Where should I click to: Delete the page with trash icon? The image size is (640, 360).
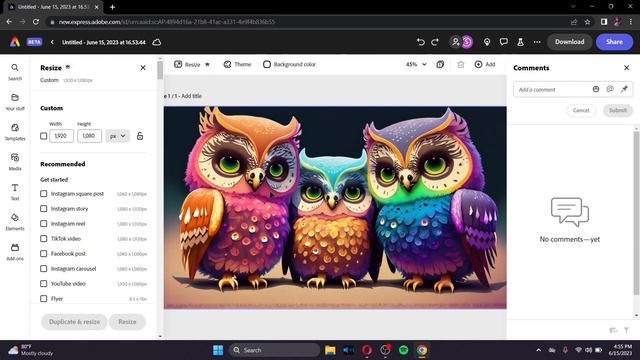(460, 64)
